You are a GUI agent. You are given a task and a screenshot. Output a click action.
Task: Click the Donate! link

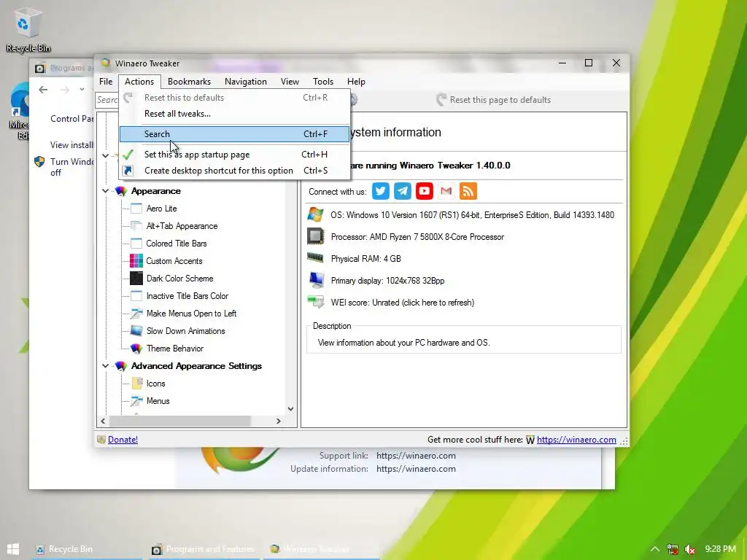(x=123, y=440)
